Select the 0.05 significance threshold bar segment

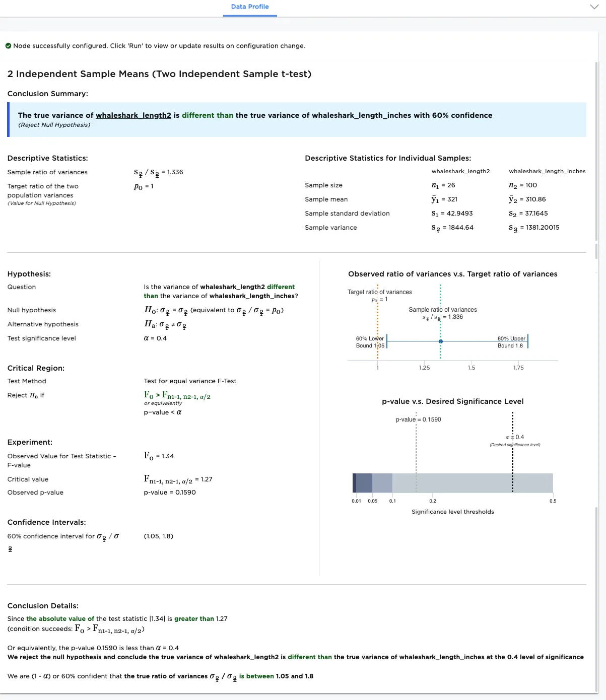click(x=364, y=483)
